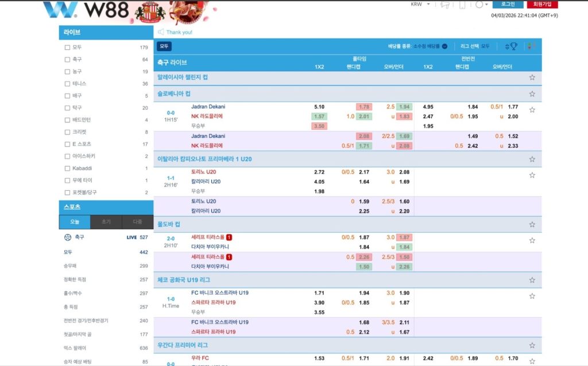Favorite the 슬로베니아 컵 league star
Viewport: 588px width, 366px height.
coord(532,94)
